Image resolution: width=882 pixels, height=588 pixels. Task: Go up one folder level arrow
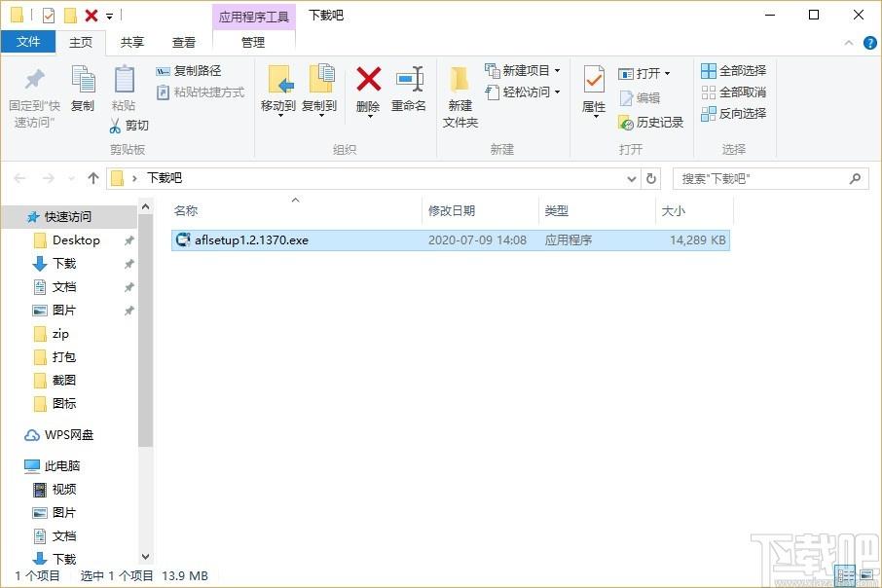93,178
